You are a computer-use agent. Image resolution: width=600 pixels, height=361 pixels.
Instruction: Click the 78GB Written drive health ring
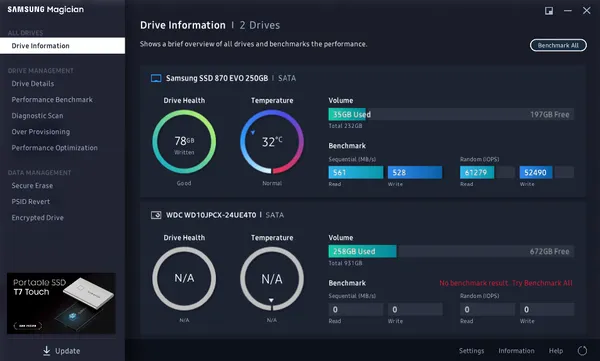pyautogui.click(x=184, y=142)
